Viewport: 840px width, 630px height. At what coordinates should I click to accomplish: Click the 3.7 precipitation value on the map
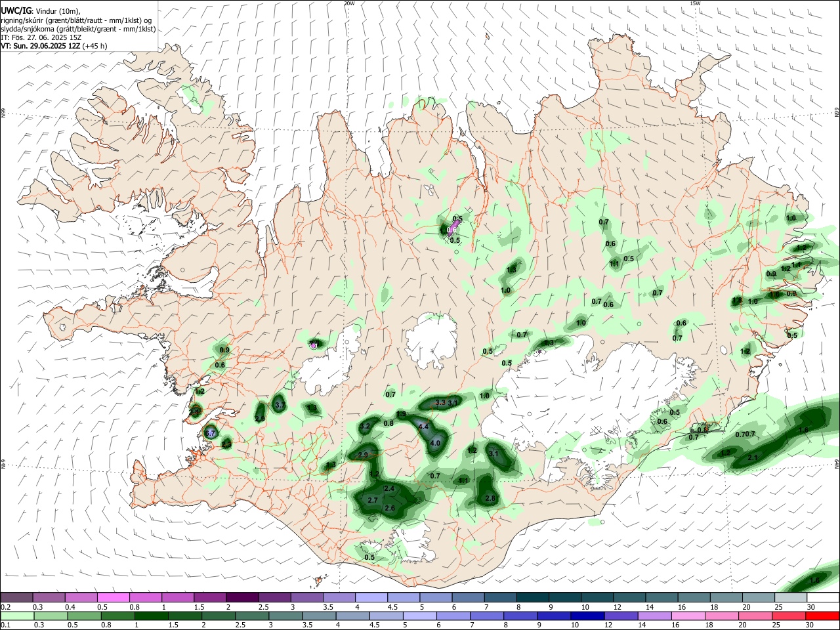(x=280, y=406)
